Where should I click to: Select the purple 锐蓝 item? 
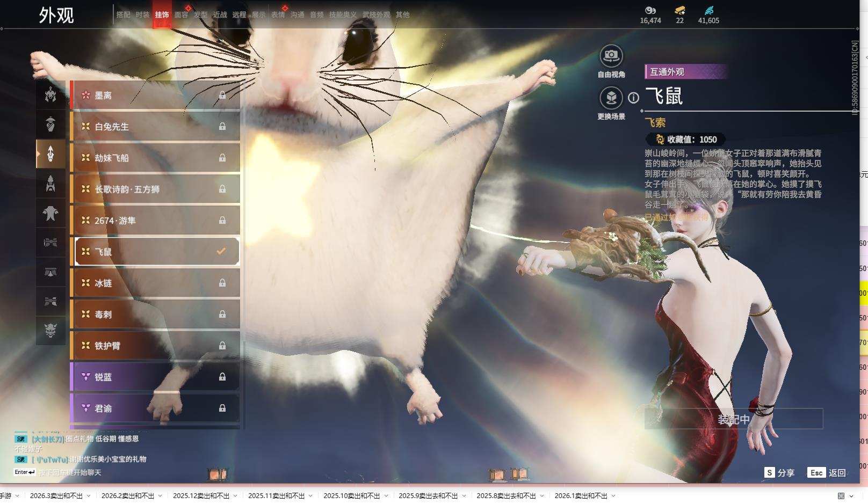click(x=155, y=377)
